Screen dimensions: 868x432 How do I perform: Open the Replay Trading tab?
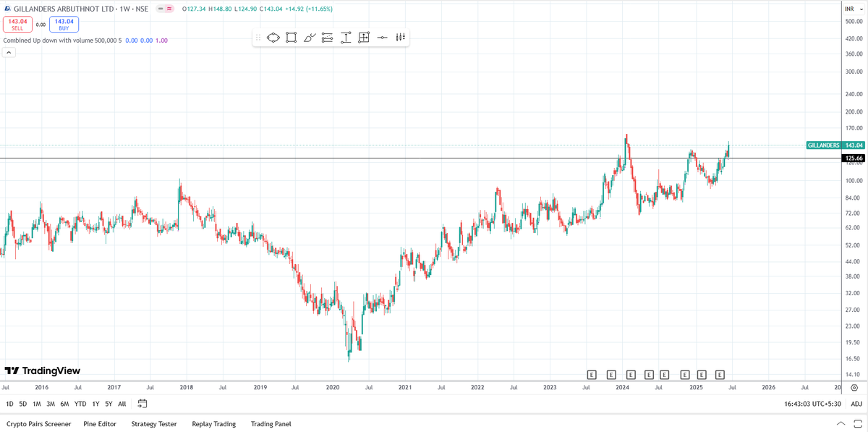[214, 424]
